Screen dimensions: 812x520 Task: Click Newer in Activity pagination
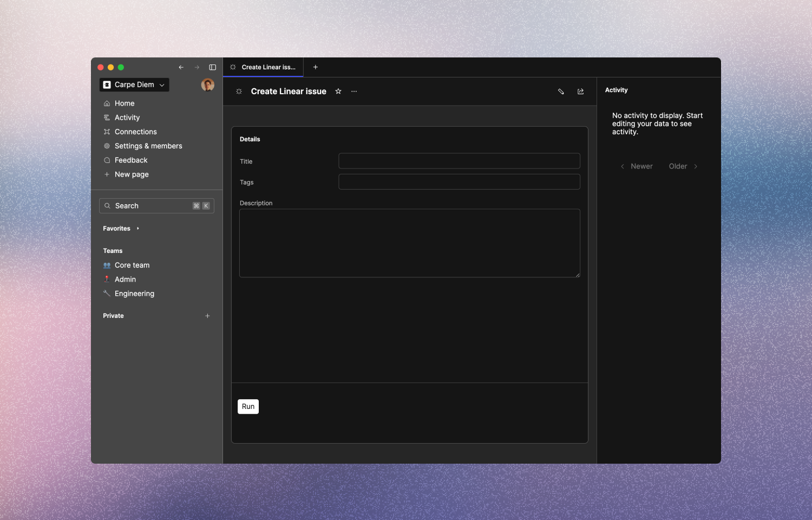637,166
